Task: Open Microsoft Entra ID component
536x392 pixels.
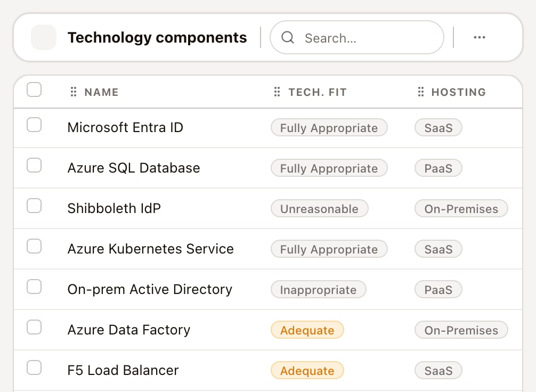Action: [x=125, y=127]
